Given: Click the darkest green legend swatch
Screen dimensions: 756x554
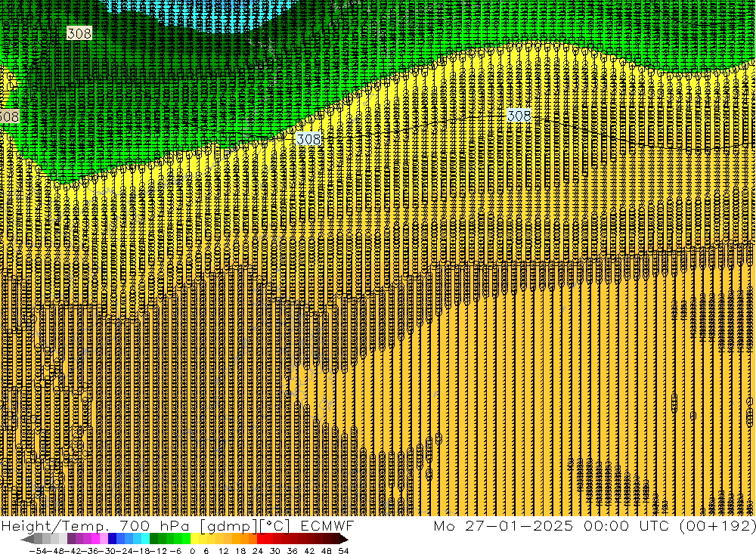Looking at the screenshot, I should [153, 539].
